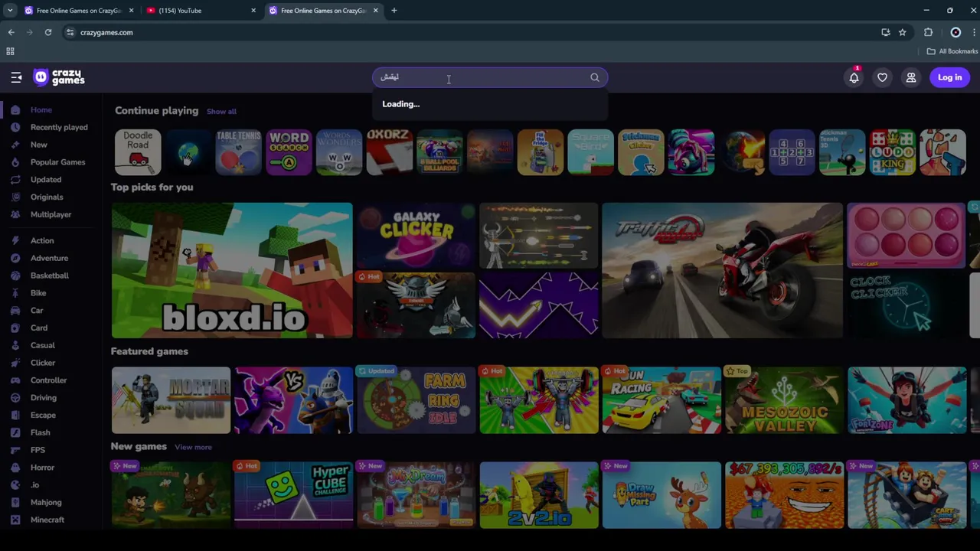Open Clock Clicker game tile
Screen dimensions: 980x551
click(x=906, y=305)
